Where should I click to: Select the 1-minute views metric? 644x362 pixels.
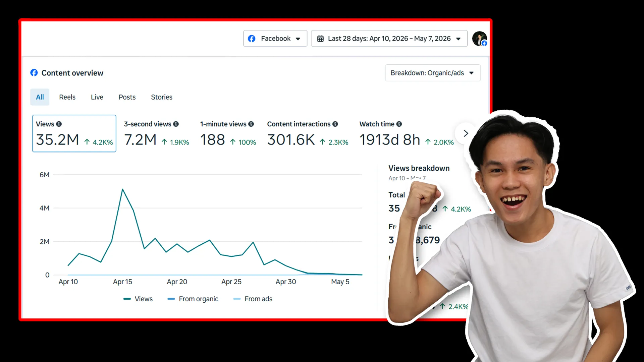[228, 133]
